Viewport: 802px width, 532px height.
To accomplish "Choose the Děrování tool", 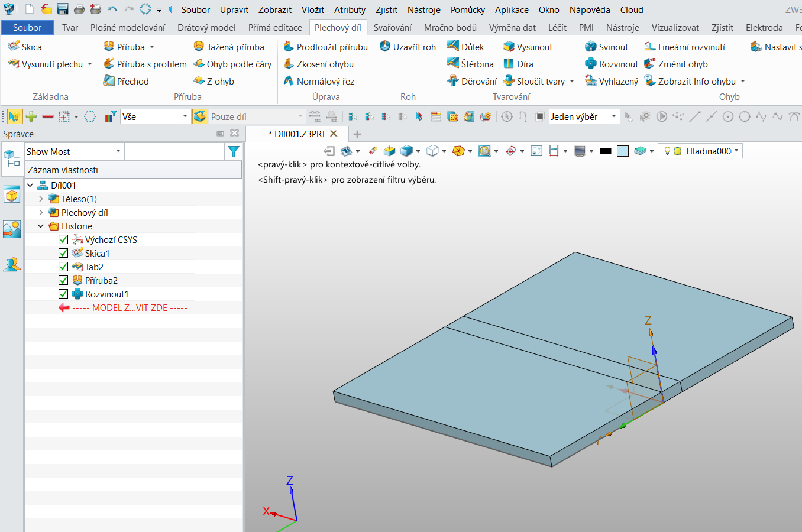I will tap(472, 81).
